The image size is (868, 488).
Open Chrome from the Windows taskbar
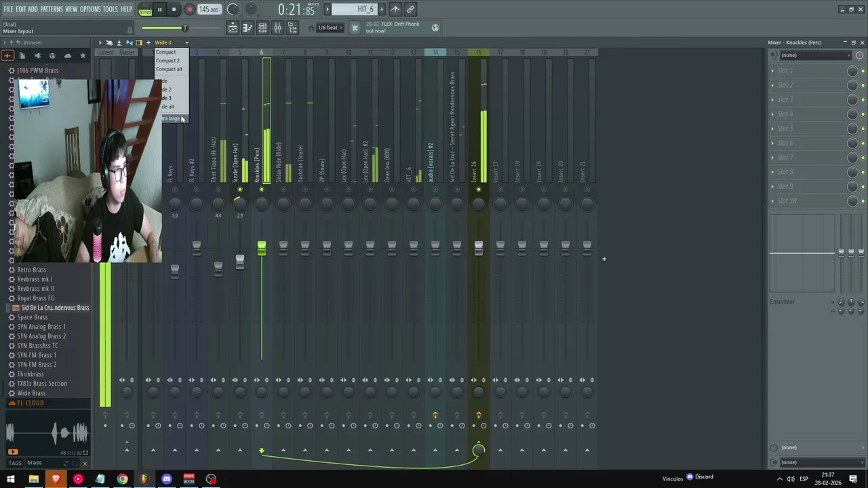[x=122, y=479]
